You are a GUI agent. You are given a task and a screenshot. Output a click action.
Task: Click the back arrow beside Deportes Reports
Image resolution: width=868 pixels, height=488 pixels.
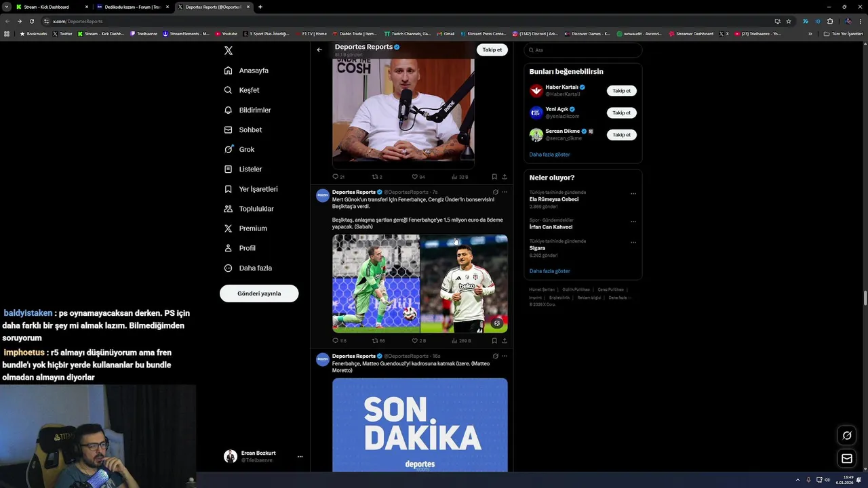pyautogui.click(x=319, y=49)
